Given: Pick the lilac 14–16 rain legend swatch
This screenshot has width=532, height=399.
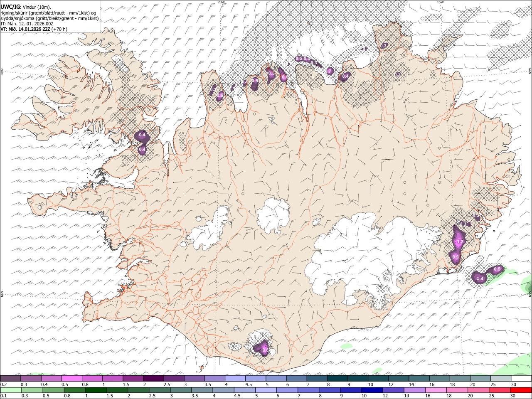Looking at the screenshot, I should tap(414, 390).
